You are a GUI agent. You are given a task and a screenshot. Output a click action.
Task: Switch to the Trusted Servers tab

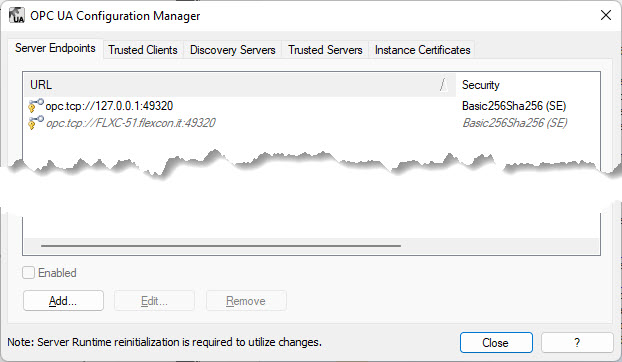point(325,50)
